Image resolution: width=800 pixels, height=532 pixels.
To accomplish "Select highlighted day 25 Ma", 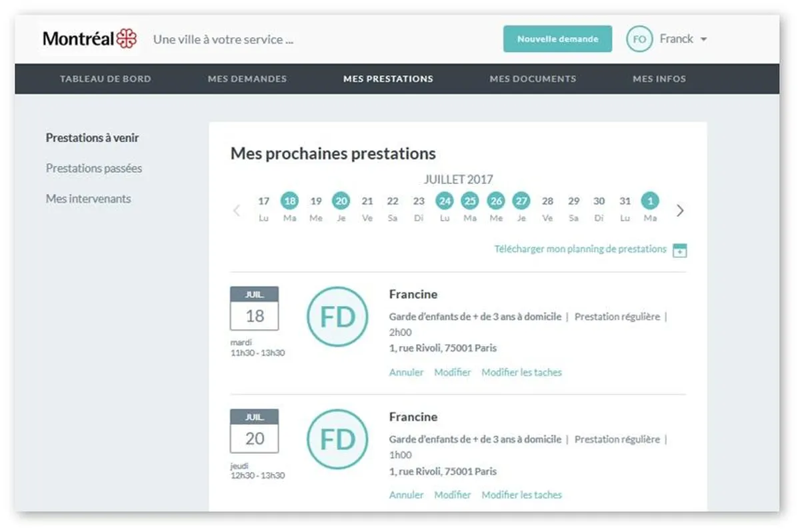I will pos(470,208).
